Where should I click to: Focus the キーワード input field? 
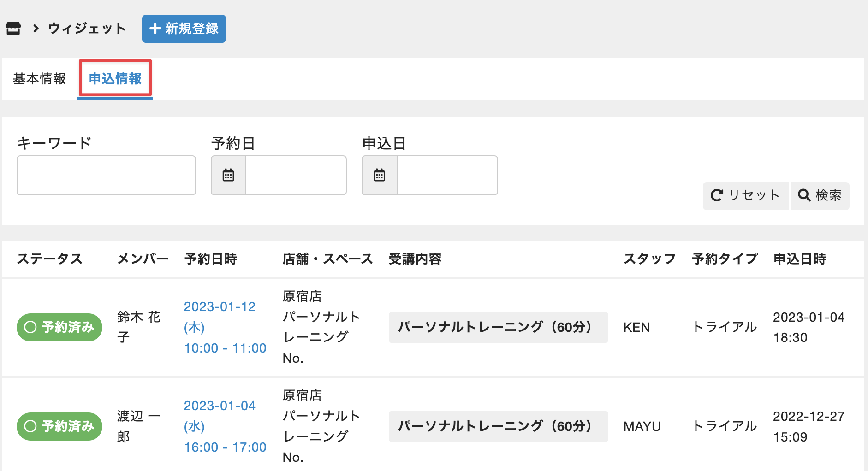tap(106, 176)
